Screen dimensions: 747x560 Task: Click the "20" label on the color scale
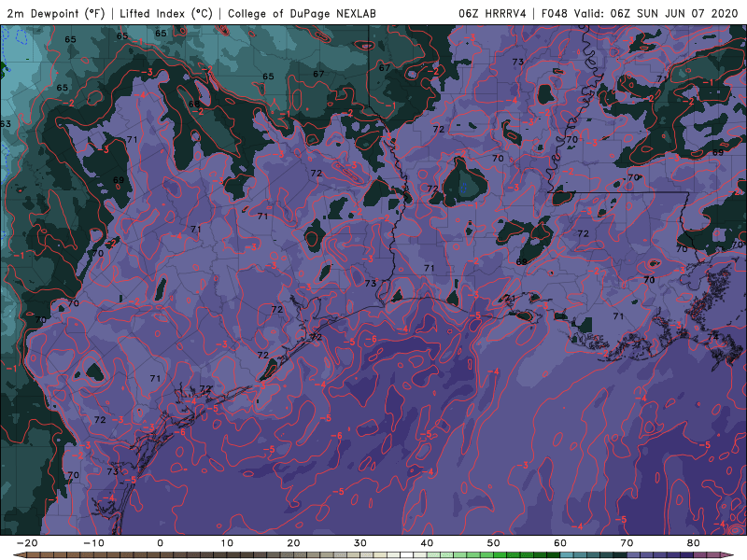[x=293, y=543]
